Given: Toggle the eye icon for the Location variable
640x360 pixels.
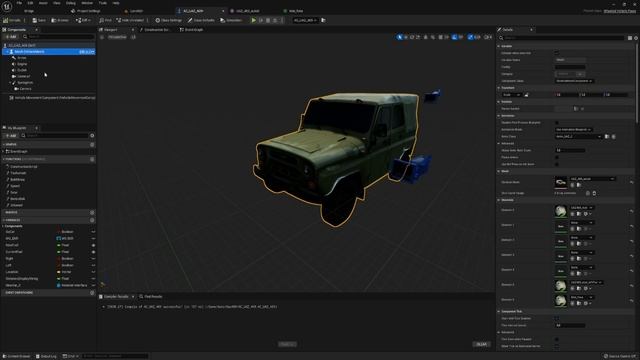Looking at the screenshot, I should point(93,272).
